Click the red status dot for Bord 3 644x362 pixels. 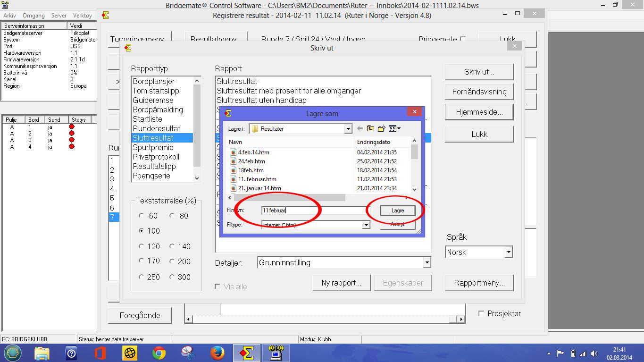[72, 140]
